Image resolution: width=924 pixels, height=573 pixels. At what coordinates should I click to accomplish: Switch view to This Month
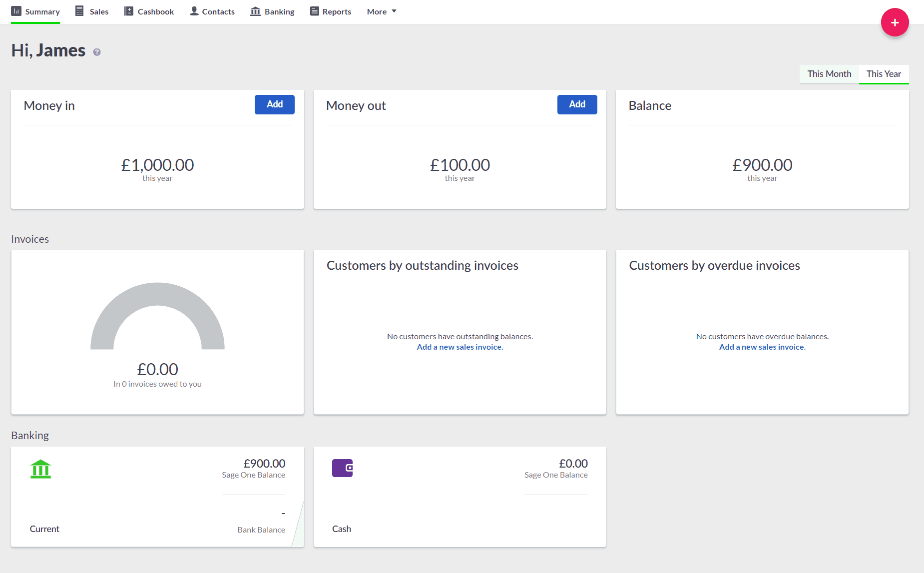click(x=829, y=74)
